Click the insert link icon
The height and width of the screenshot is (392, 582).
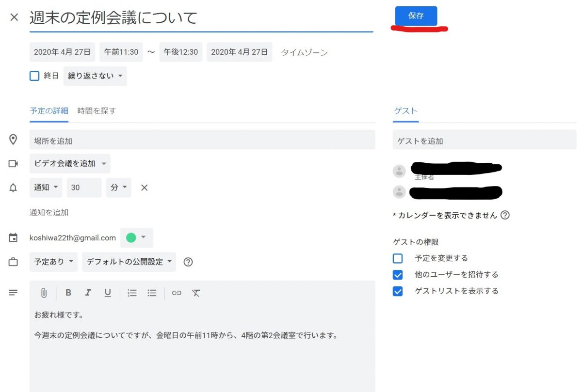[x=176, y=293]
